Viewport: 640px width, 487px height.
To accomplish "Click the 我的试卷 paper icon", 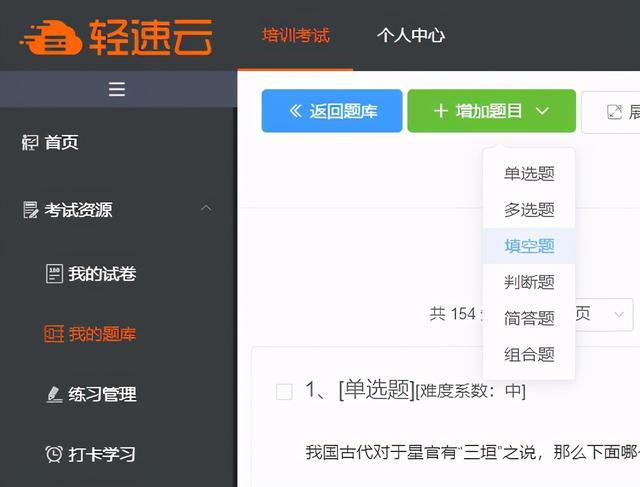I will coord(54,274).
